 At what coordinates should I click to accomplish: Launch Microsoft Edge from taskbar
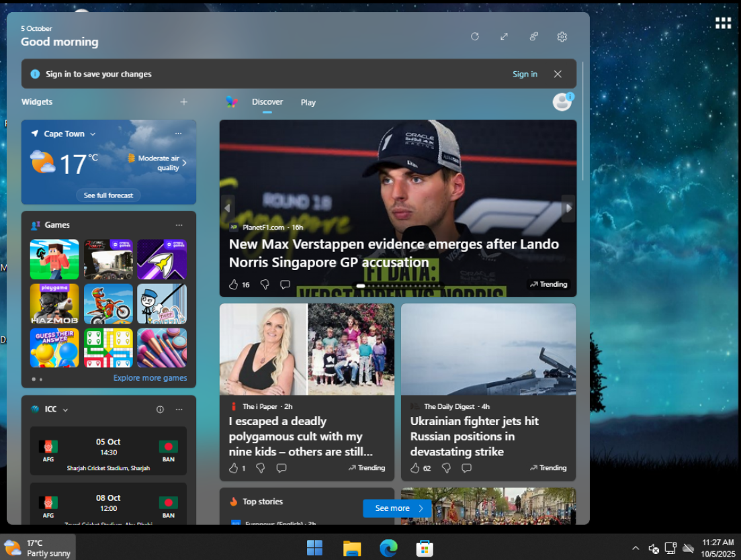click(388, 548)
